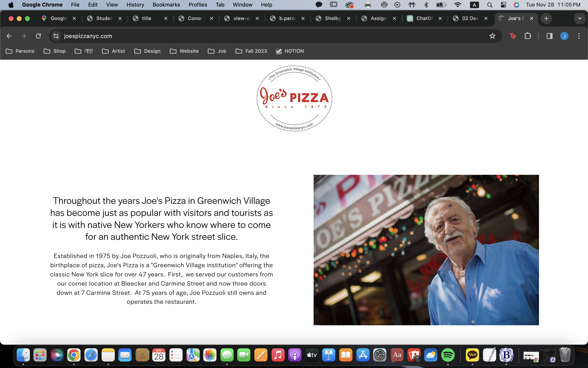Open Photos from the Dock
The image size is (588, 368).
pyautogui.click(x=210, y=355)
